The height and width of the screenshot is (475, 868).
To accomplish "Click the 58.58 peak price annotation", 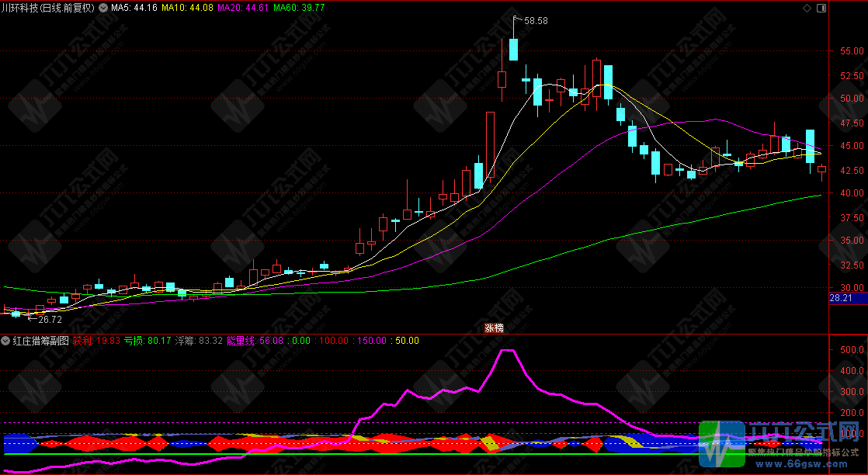I will point(536,21).
